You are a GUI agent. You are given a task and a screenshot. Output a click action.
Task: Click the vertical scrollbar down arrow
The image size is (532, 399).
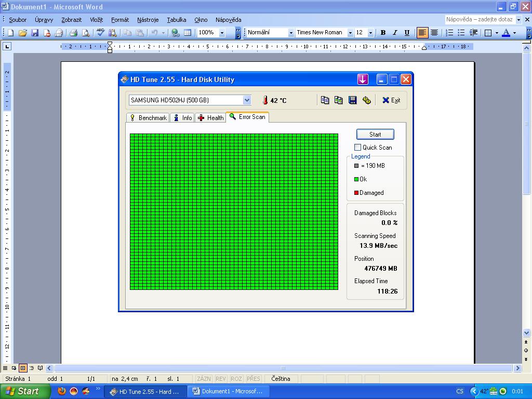[x=527, y=332]
